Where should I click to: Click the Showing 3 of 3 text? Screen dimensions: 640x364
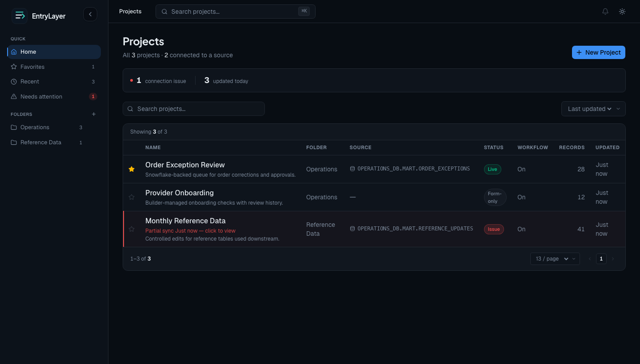[x=148, y=132]
